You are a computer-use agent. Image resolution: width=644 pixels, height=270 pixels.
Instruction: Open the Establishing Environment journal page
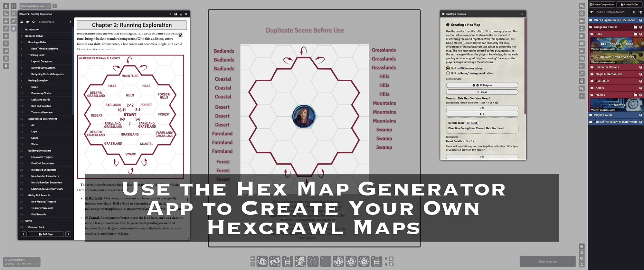click(43, 119)
